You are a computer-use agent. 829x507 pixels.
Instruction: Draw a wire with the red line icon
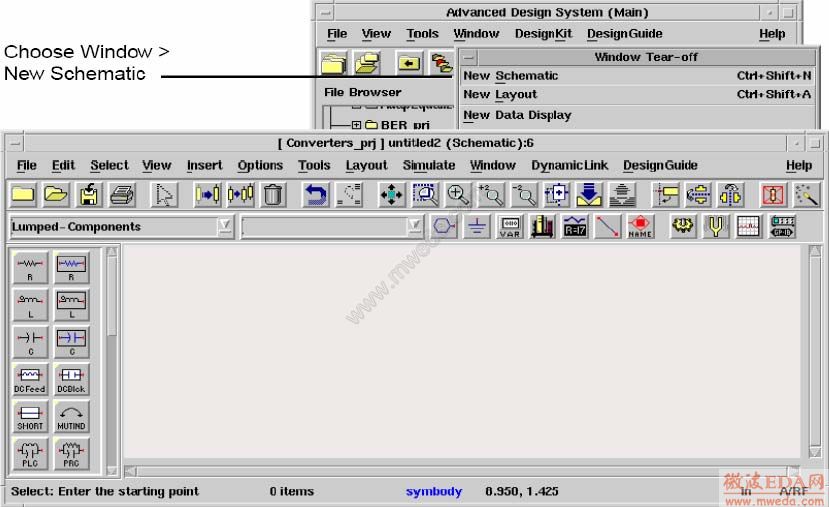(x=607, y=226)
